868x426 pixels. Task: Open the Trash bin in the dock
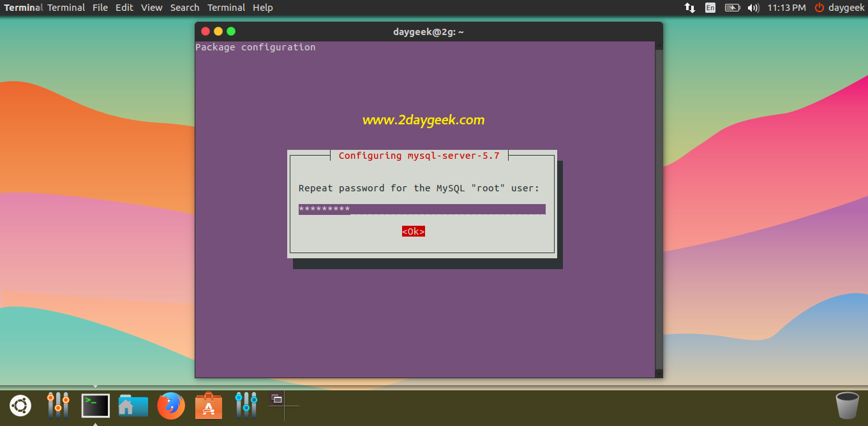click(x=847, y=406)
